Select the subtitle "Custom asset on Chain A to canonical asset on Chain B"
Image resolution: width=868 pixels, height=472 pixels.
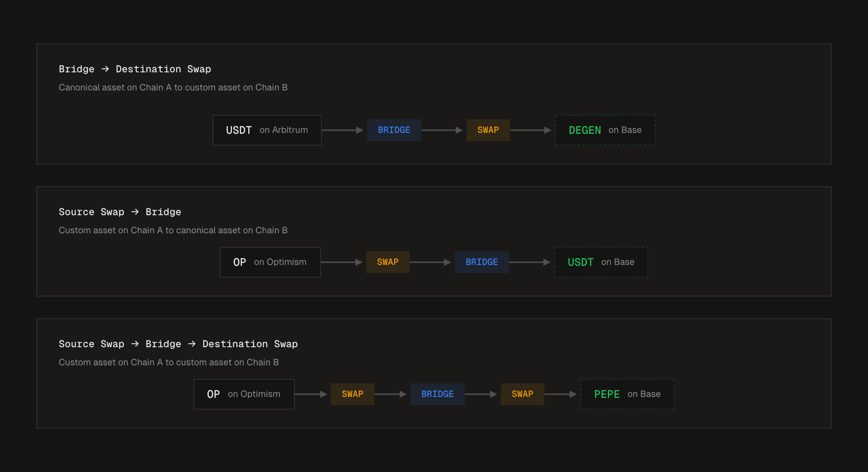[173, 231]
